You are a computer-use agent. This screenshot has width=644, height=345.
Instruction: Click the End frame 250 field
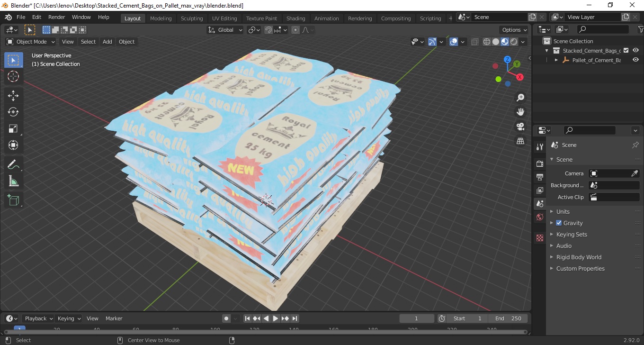pos(509,318)
